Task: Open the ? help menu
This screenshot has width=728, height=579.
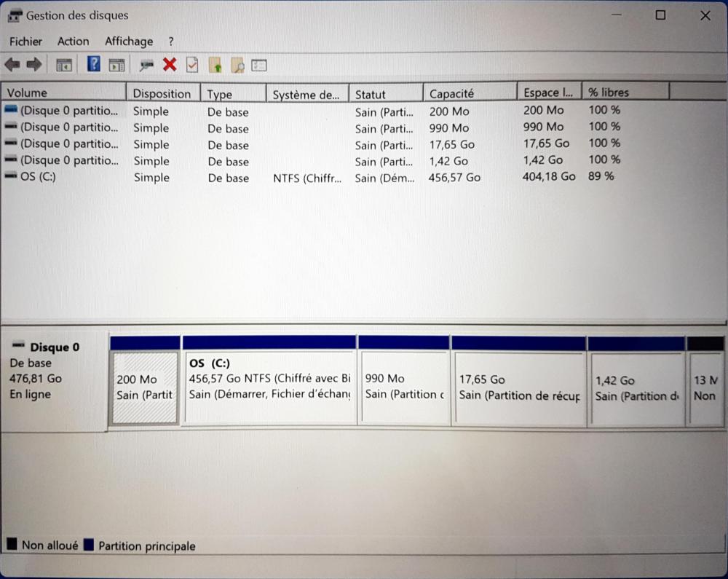Action: click(171, 42)
